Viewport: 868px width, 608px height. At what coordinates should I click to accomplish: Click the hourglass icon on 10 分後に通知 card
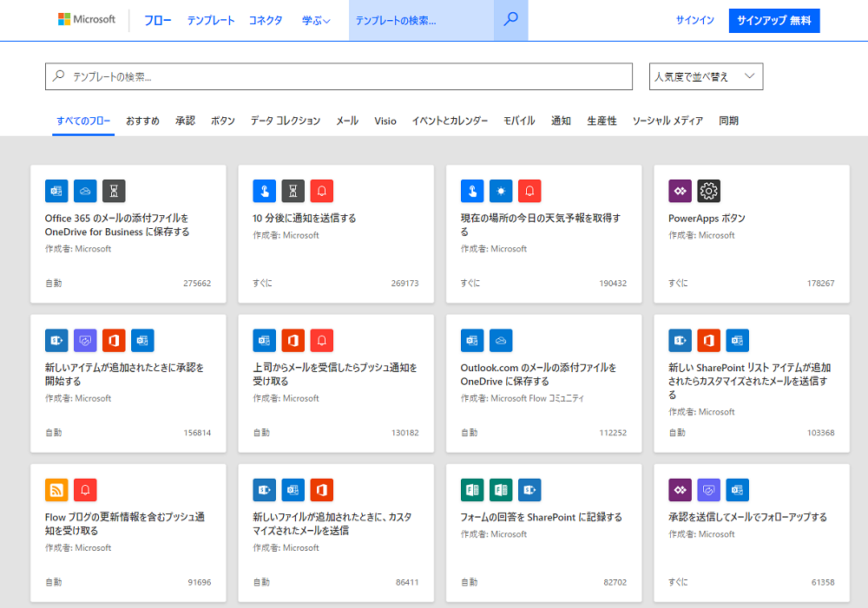[x=293, y=191]
